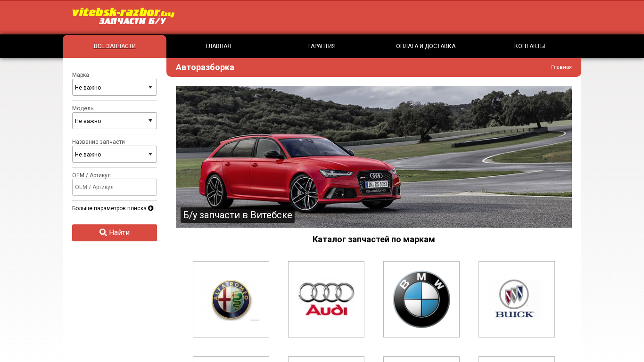This screenshot has height=362, width=644.
Task: Click the vitebsk-razbor.by site logo
Action: pos(124,16)
